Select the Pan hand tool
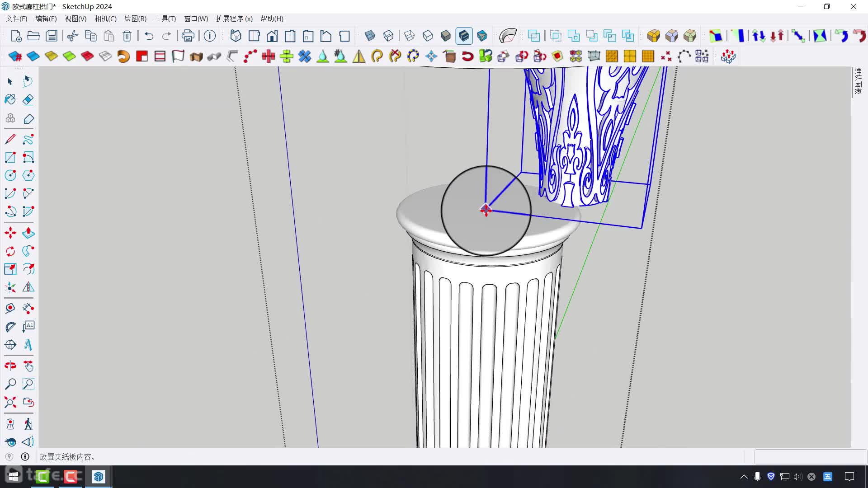 [28, 366]
